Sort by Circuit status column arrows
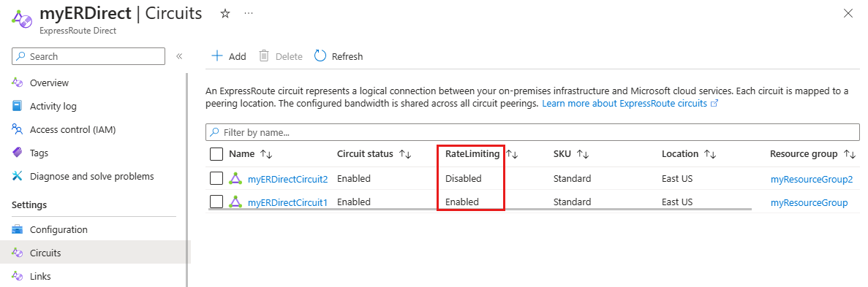Viewport: 868px width, 287px height. click(x=404, y=154)
